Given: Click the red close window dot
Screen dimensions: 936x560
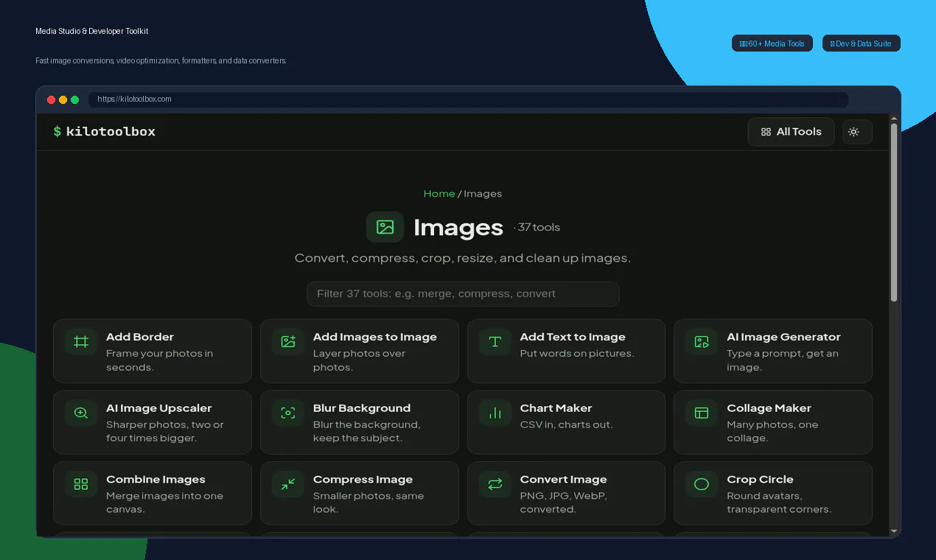Looking at the screenshot, I should (x=52, y=99).
